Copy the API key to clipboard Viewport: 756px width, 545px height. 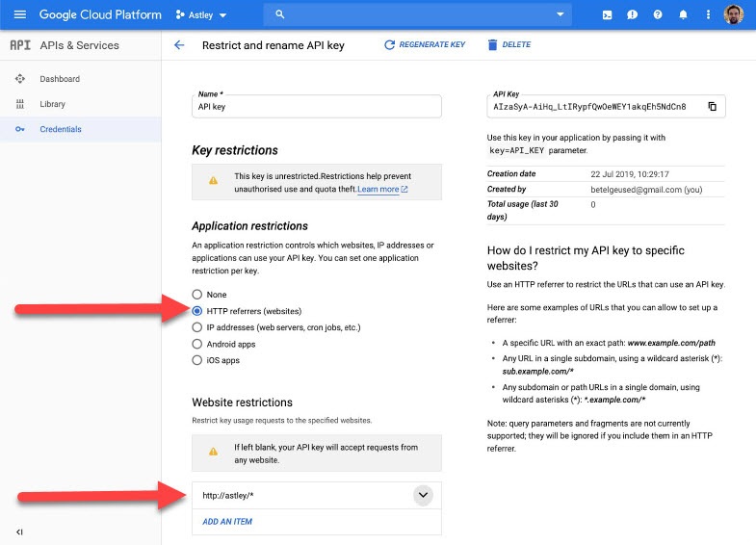pyautogui.click(x=712, y=107)
